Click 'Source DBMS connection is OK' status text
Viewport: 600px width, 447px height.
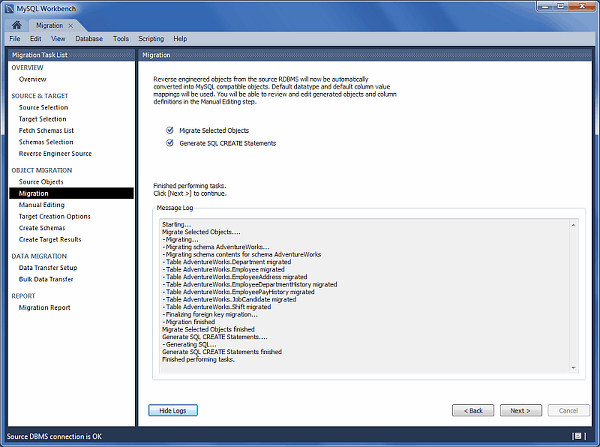[x=54, y=436]
